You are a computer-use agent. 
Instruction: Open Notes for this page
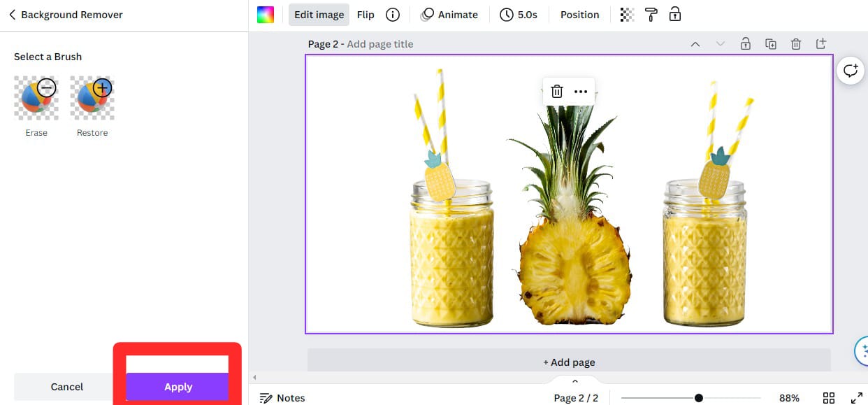[282, 397]
